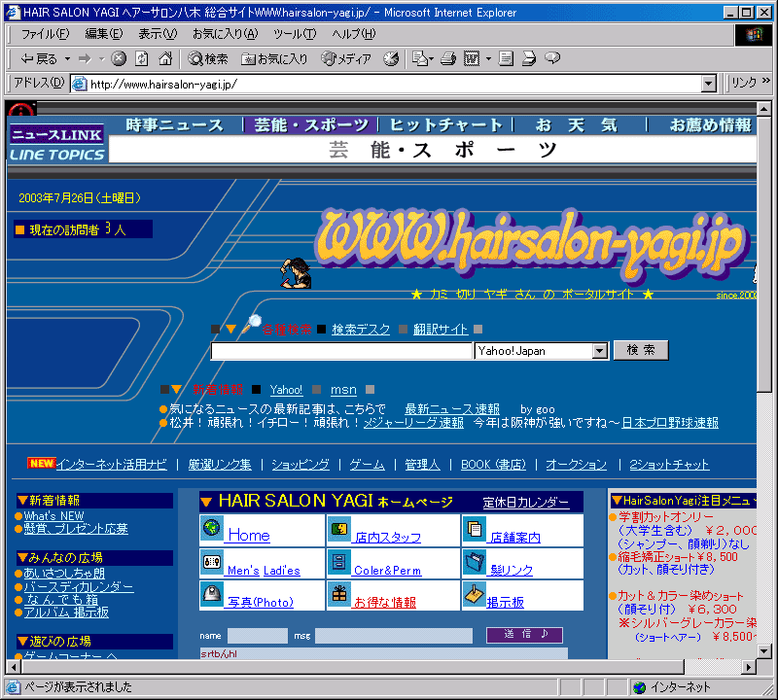
Task: Click the Print toolbar icon
Action: coord(448,58)
